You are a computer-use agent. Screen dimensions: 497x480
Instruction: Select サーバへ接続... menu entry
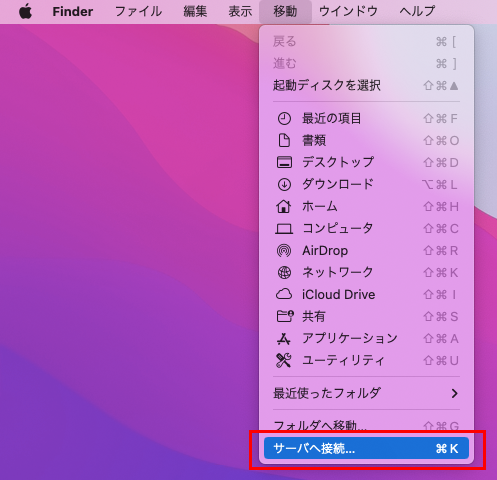click(x=366, y=448)
